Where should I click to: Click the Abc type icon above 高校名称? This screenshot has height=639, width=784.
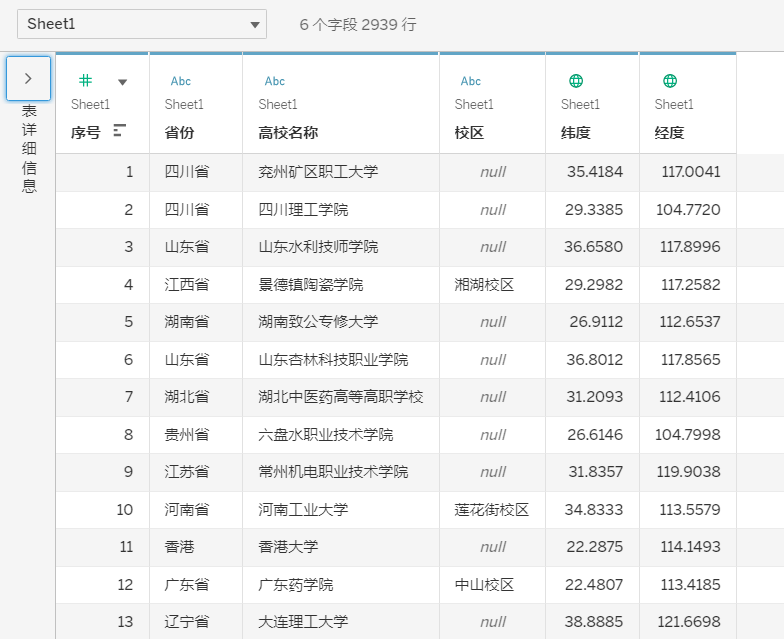click(x=274, y=81)
